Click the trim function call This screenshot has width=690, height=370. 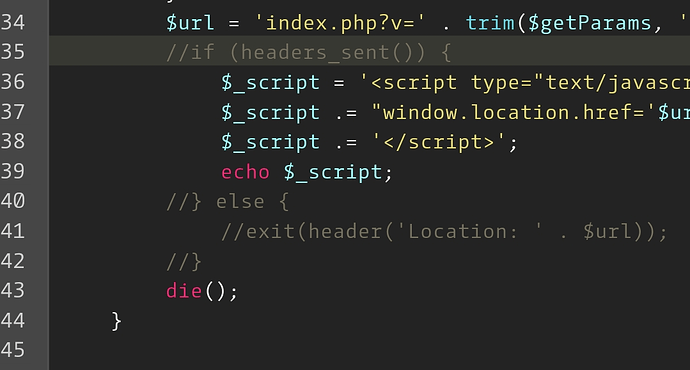(x=490, y=23)
